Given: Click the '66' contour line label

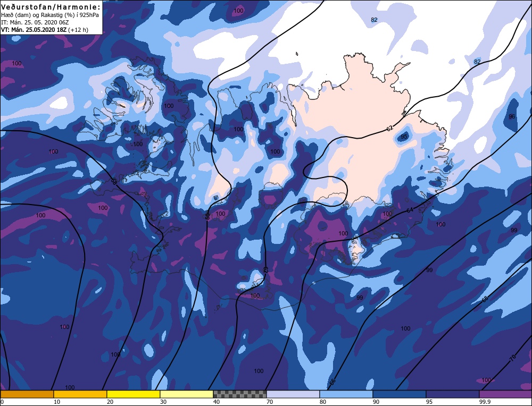Looking at the screenshot, I should 332,381.
